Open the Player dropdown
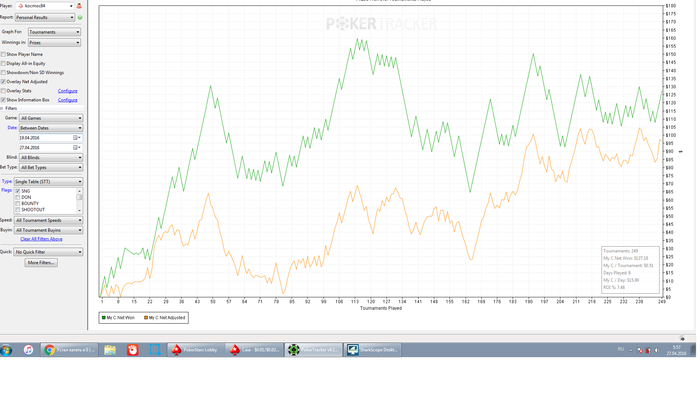Image resolution: width=700 pixels, height=394 pixels. 45,6
